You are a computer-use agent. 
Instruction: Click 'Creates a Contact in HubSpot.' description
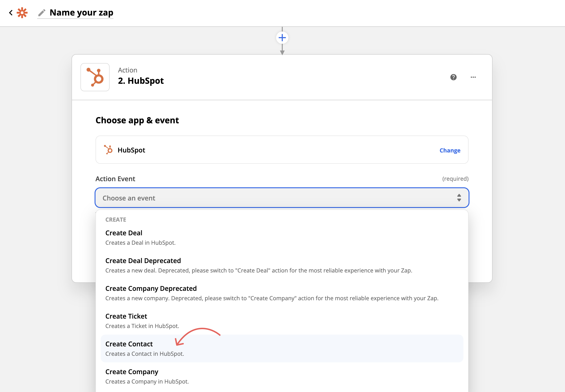pos(145,354)
